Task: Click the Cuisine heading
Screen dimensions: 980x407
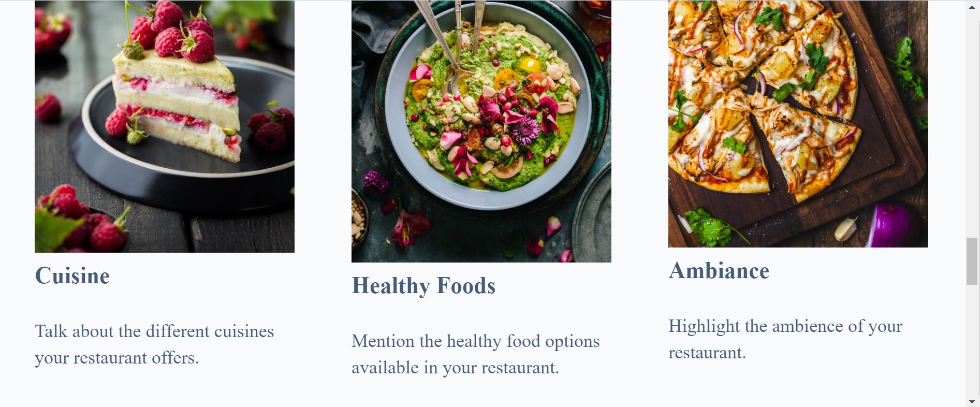Action: point(72,275)
